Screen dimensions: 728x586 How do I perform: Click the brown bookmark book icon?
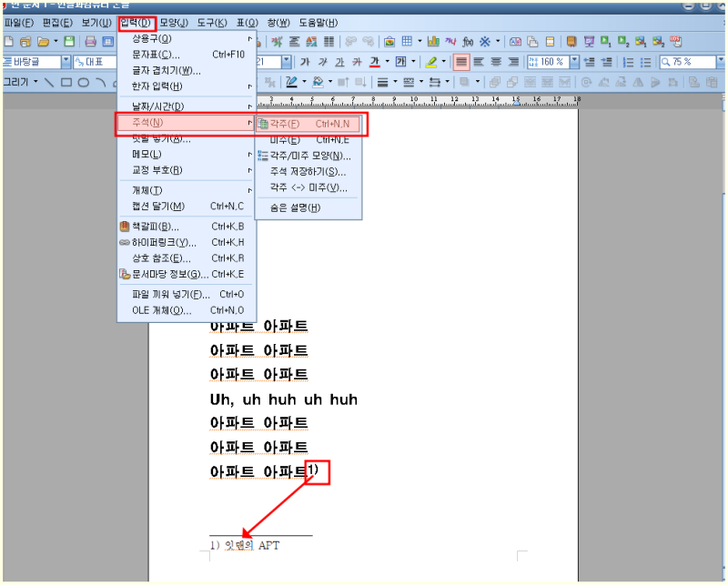(571, 42)
